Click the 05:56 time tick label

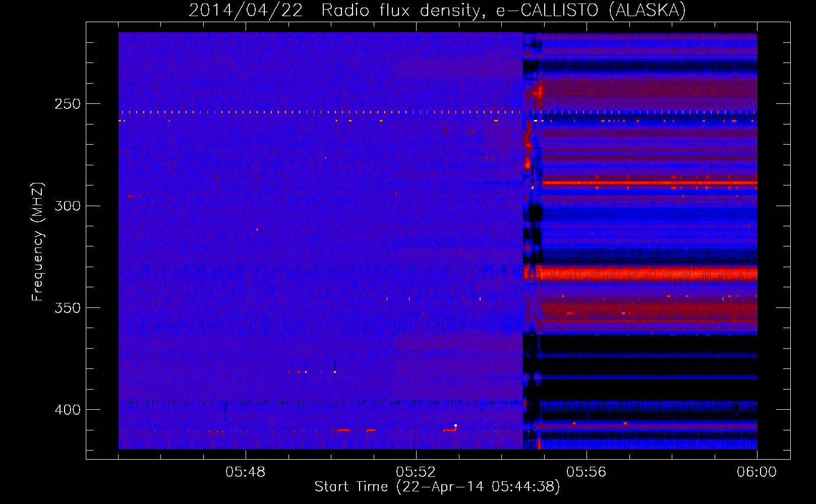587,472
